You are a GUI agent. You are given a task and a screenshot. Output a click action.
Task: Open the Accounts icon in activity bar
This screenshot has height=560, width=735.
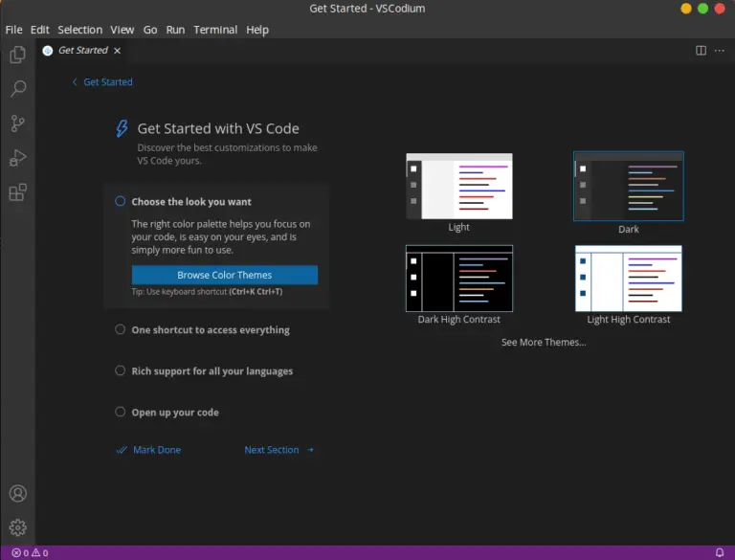point(17,494)
